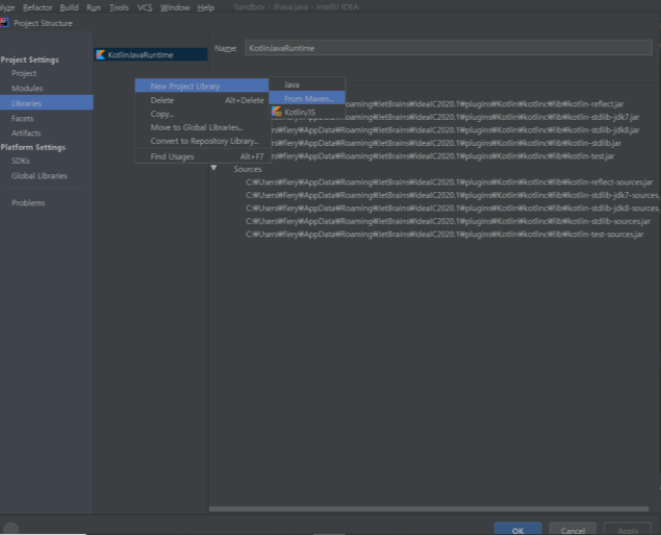Select kotlin-test.jar classes entry
661x535 pixels.
click(443, 156)
